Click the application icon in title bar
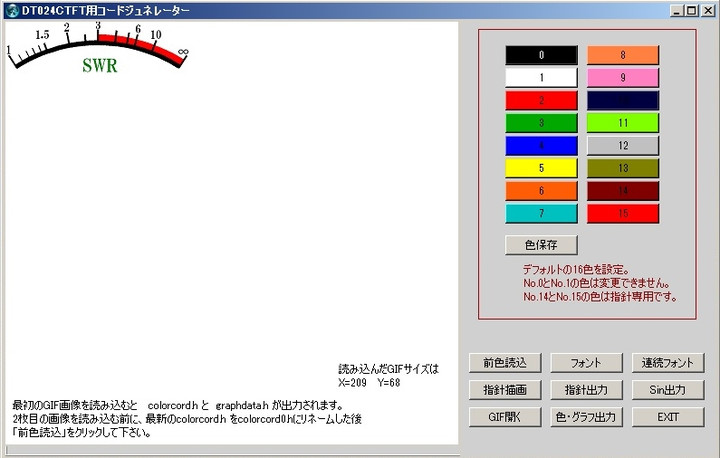720x458 pixels. pos(12,10)
